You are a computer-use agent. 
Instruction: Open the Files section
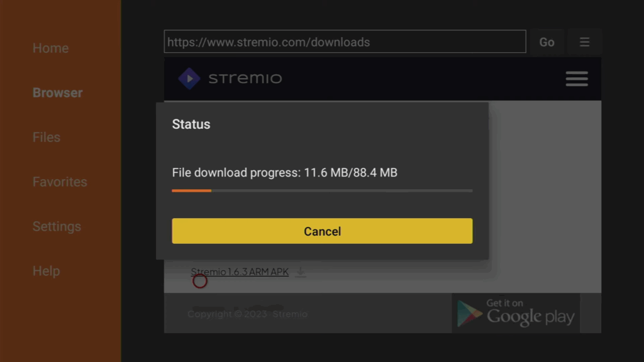(x=47, y=137)
